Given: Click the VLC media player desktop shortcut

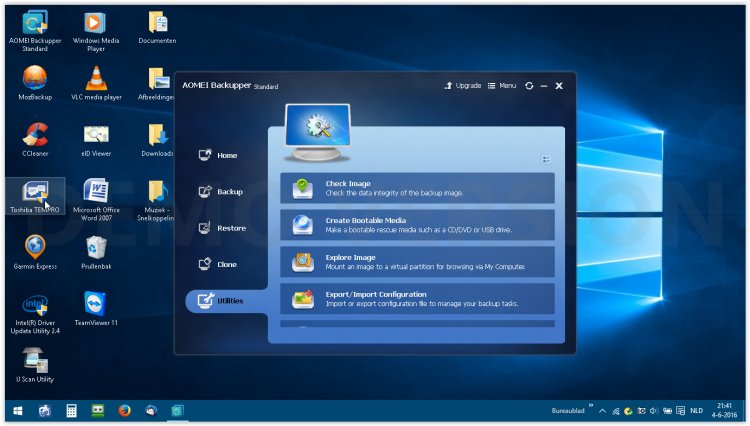Looking at the screenshot, I should tap(96, 79).
